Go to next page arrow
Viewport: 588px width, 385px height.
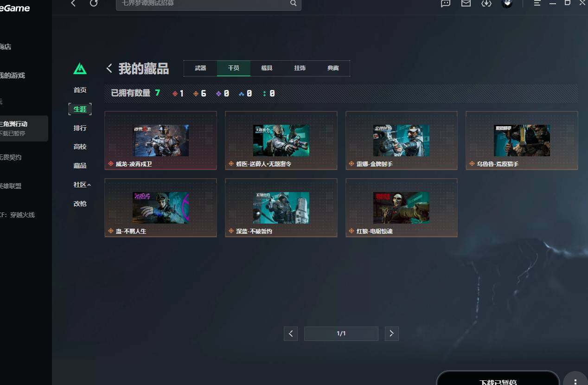pyautogui.click(x=392, y=334)
